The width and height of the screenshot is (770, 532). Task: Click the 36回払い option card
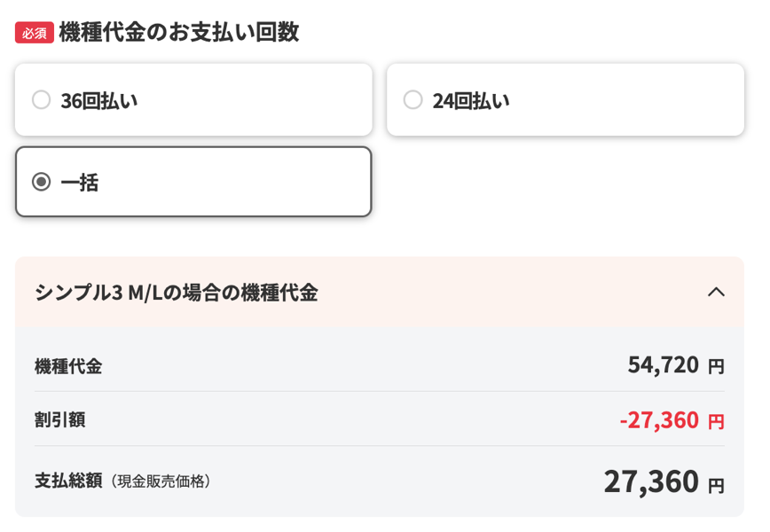click(x=192, y=100)
